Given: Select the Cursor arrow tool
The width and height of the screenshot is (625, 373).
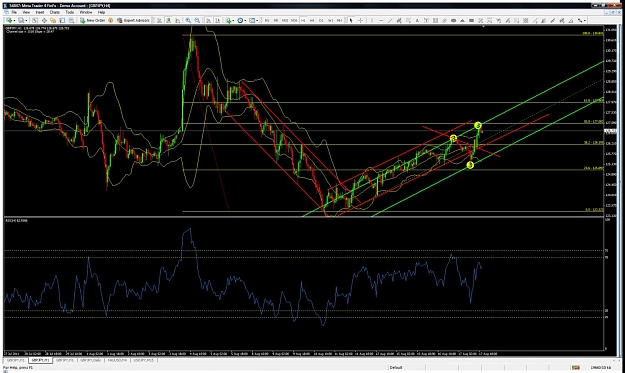Looking at the screenshot, I should (x=351, y=20).
